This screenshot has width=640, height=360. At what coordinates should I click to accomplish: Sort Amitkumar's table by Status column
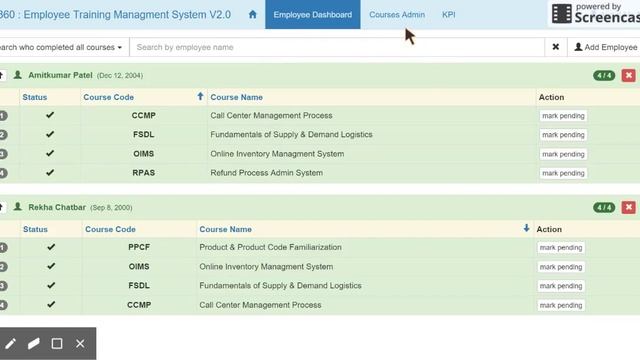(35, 97)
